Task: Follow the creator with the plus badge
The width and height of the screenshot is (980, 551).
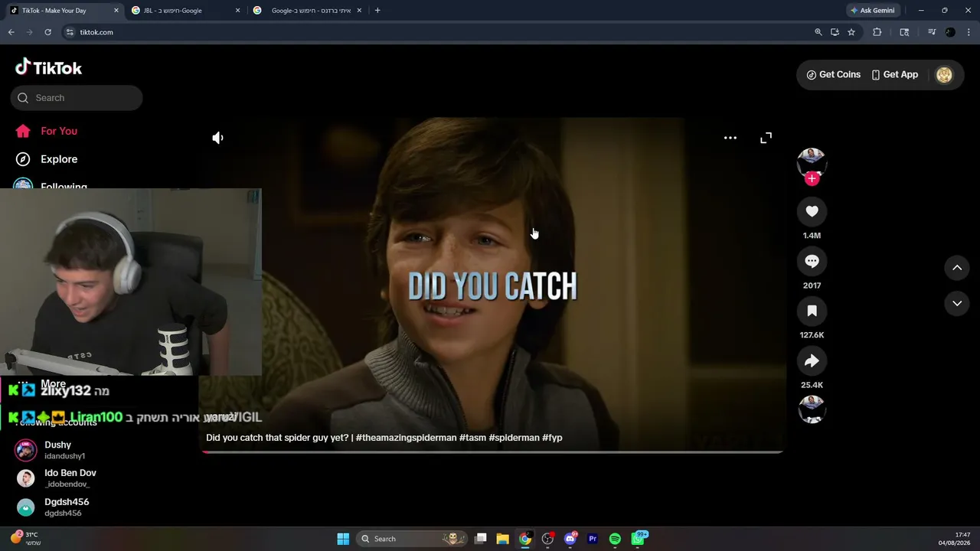Action: 812,178
